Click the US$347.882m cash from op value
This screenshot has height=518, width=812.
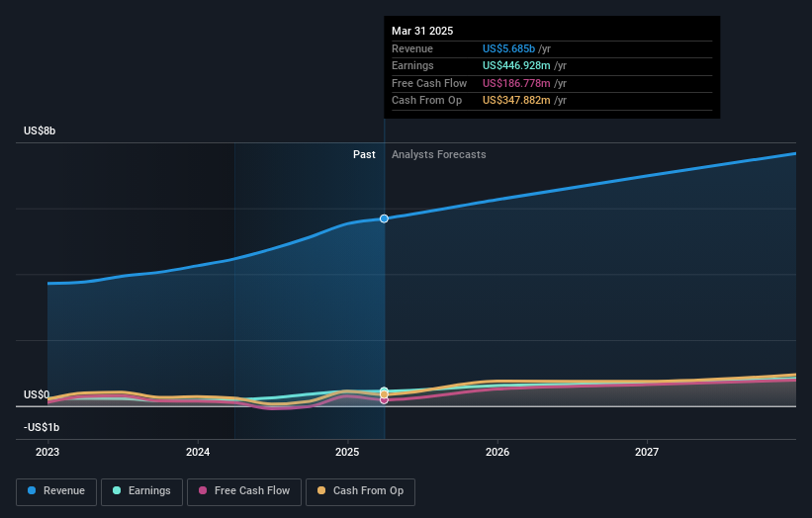[x=516, y=101]
